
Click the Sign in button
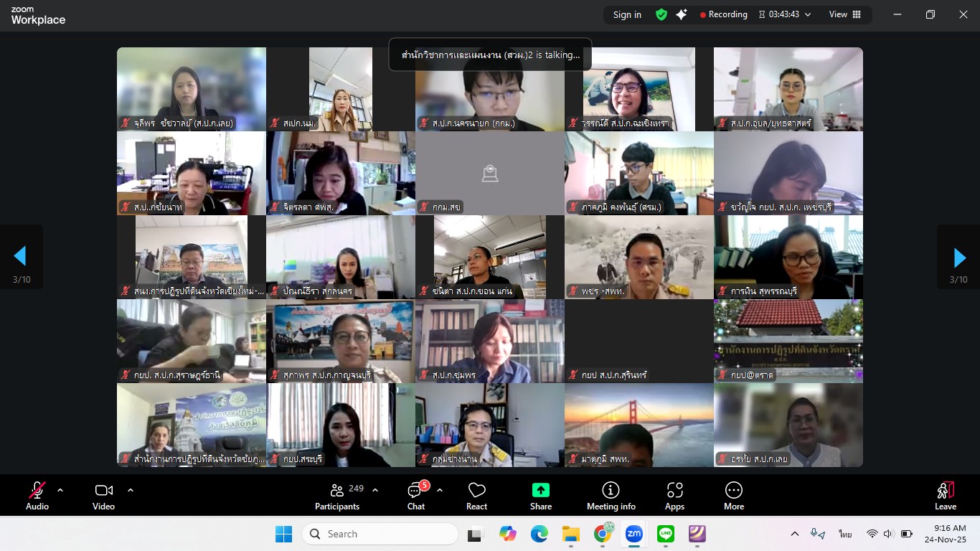coord(627,14)
